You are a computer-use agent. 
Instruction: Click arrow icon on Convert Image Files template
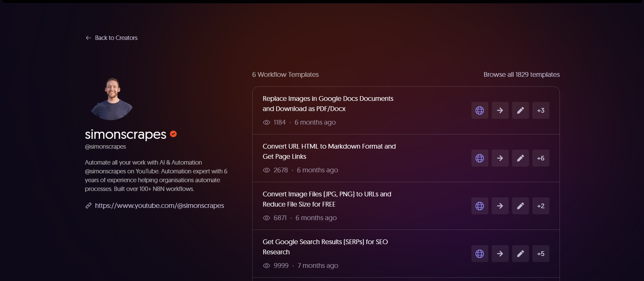coord(500,206)
